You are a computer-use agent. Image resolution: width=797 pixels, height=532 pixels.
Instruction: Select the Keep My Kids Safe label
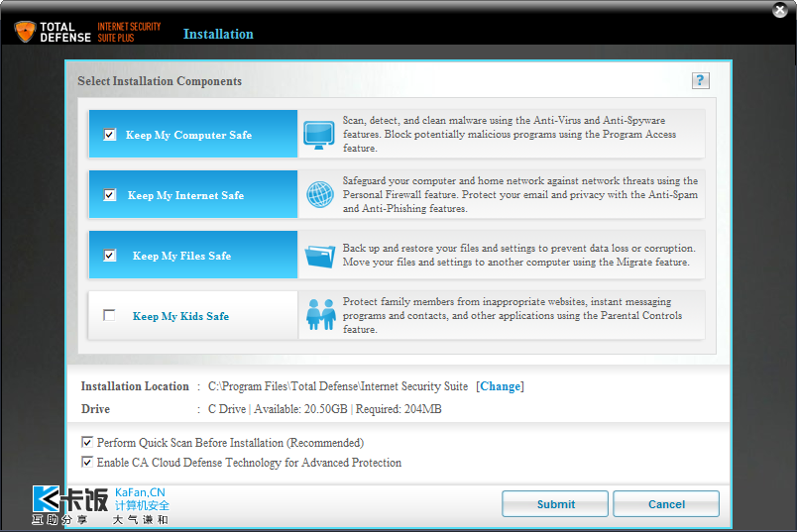180,316
